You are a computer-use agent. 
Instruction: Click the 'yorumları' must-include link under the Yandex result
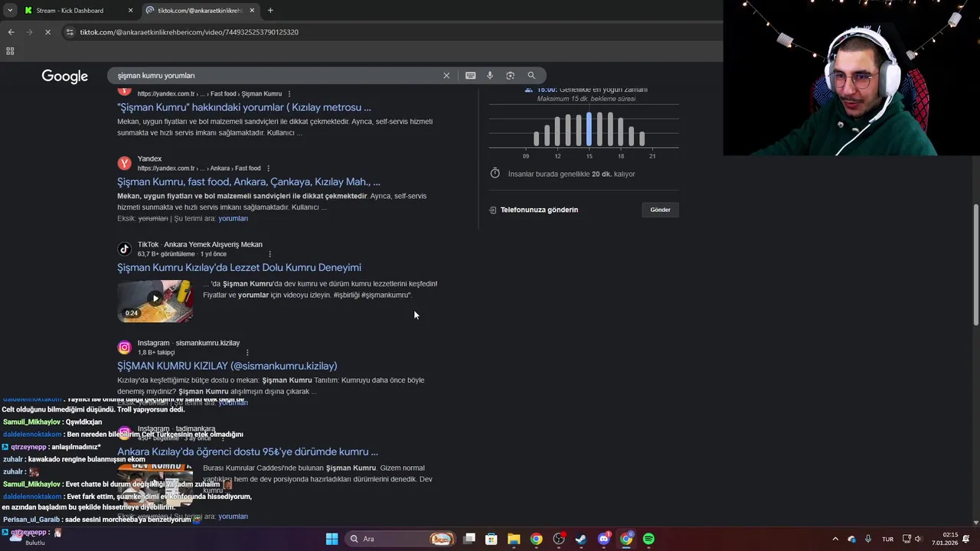click(x=233, y=219)
